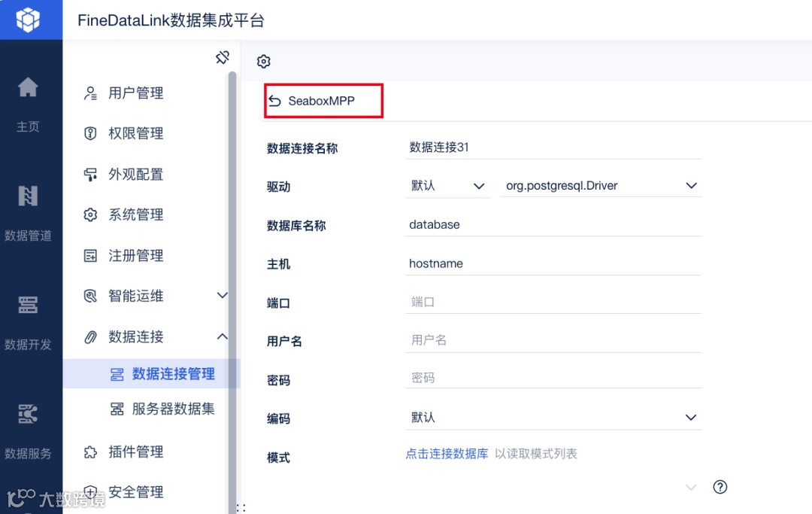The image size is (812, 514).
Task: Click the 端口 port field
Action: (553, 302)
